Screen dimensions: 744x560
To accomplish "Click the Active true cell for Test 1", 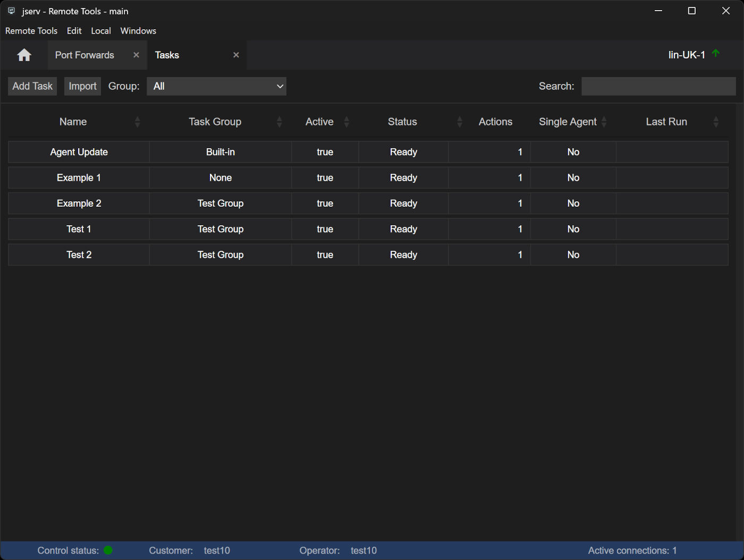I will [x=325, y=229].
